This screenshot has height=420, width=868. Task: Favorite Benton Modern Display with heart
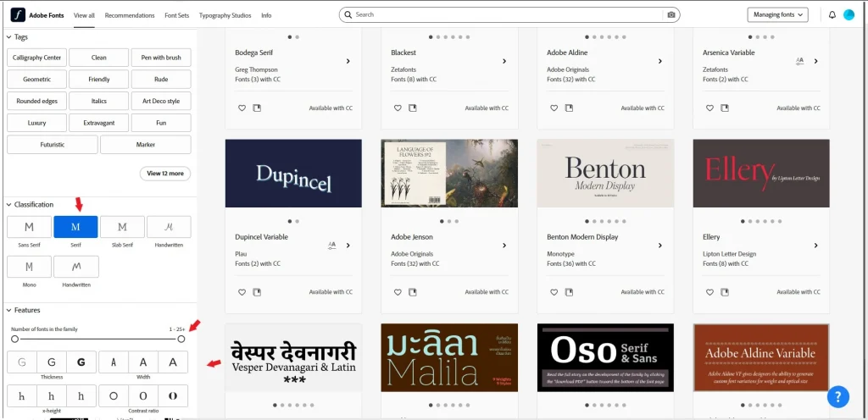pyautogui.click(x=554, y=292)
